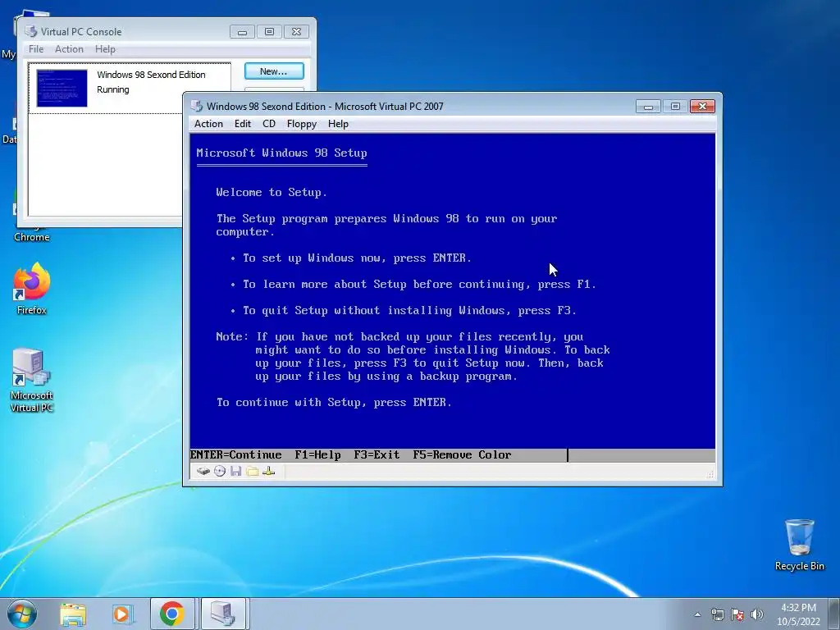Viewport: 840px width, 630px height.
Task: Select the Windows 98 Sexond Edition thumbnail
Action: coord(62,88)
